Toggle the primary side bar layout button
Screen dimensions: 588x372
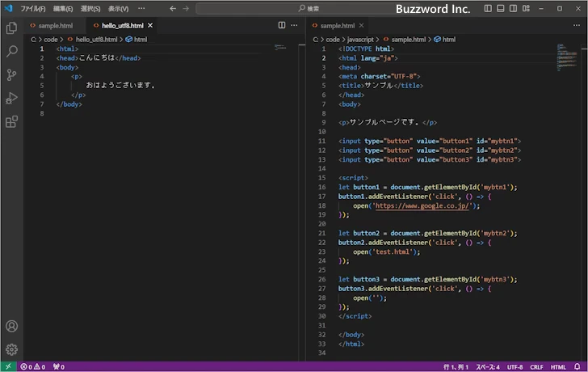coord(487,8)
